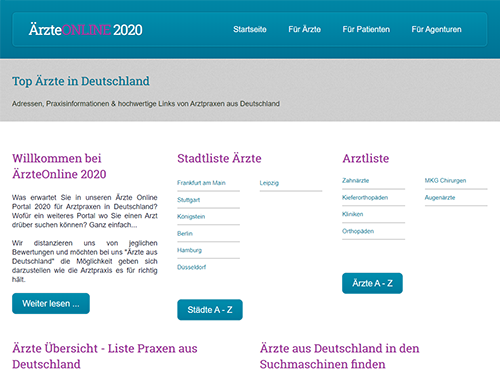500x380 pixels.
Task: Open the Hamburg city link
Action: (189, 250)
